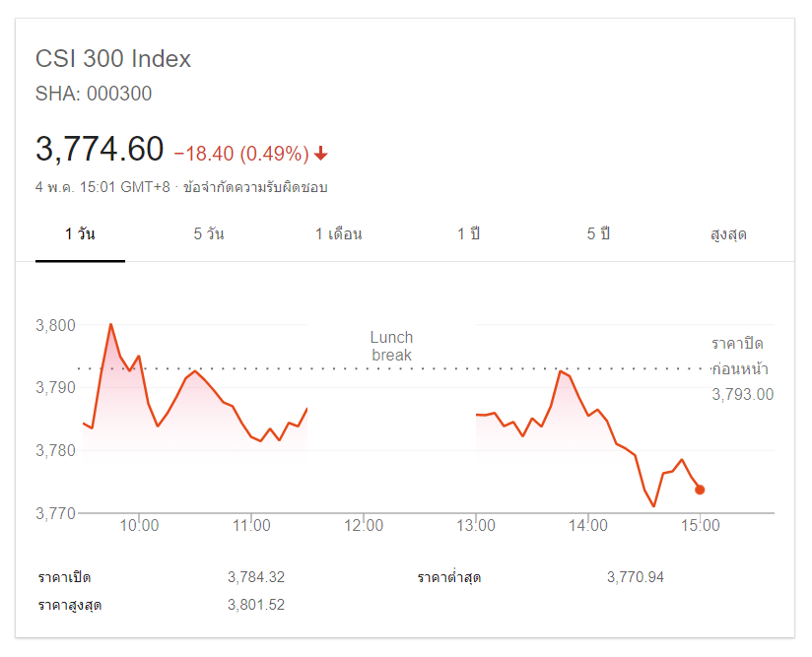Click the ราคาต่ำสุด value 3,770.94
Screen dimensions: 812x657
click(636, 577)
